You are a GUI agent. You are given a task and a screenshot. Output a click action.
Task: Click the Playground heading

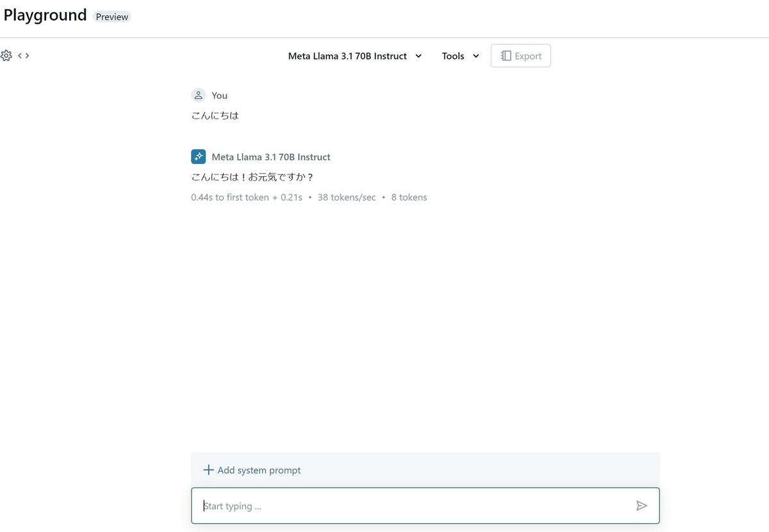45,15
